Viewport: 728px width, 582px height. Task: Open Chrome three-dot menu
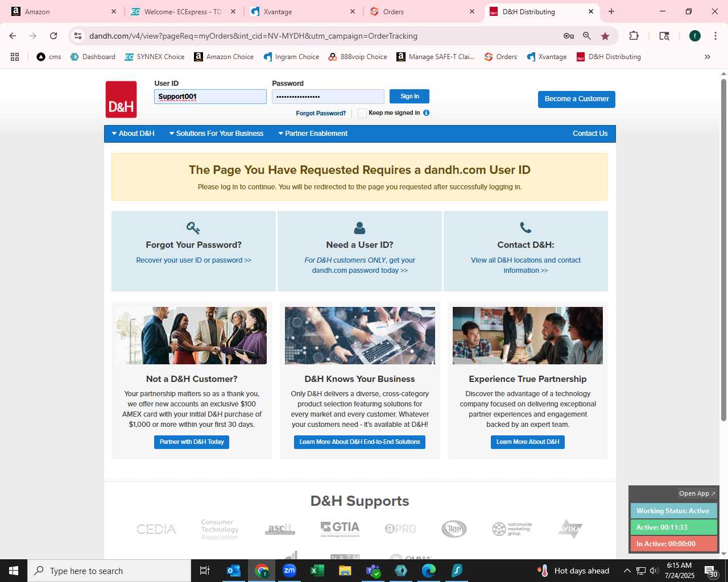(x=715, y=36)
